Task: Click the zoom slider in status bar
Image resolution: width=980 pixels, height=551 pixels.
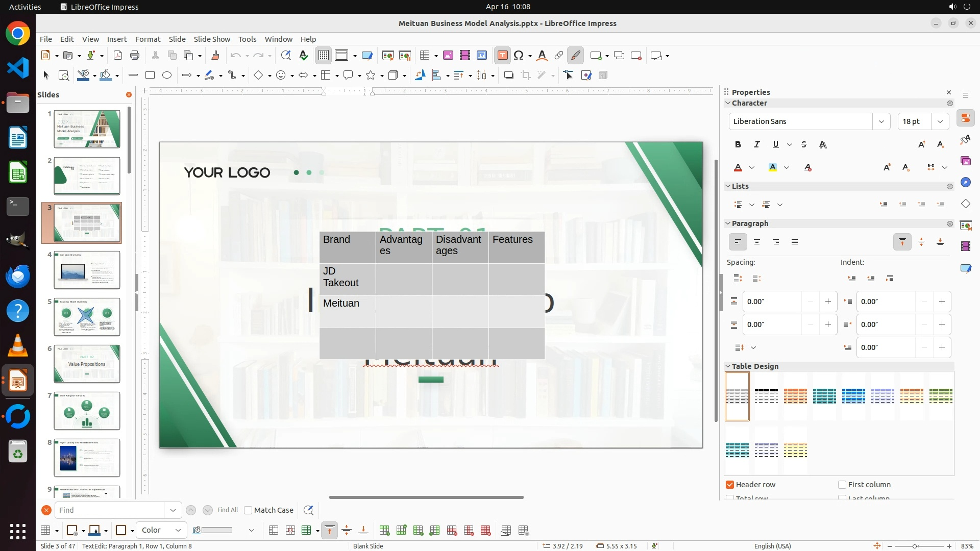Action: tap(914, 546)
